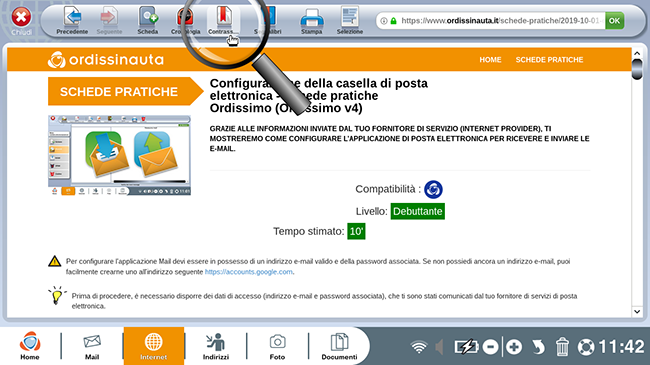Click the green padlock security icon
The width and height of the screenshot is (650, 365).
click(x=393, y=21)
